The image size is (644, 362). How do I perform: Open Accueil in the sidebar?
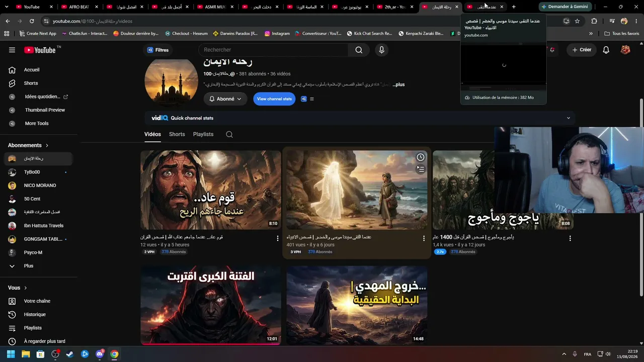(38, 70)
